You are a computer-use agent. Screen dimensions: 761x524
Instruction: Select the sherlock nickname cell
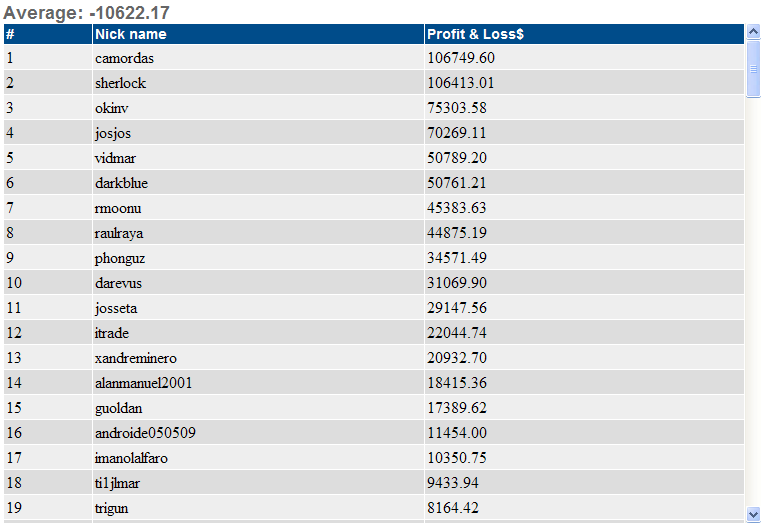tap(120, 83)
